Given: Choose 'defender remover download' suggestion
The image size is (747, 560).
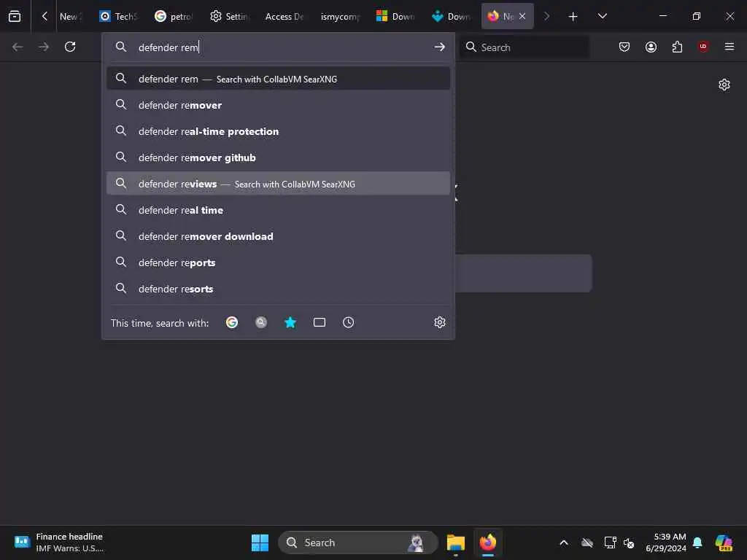Looking at the screenshot, I should click(278, 236).
